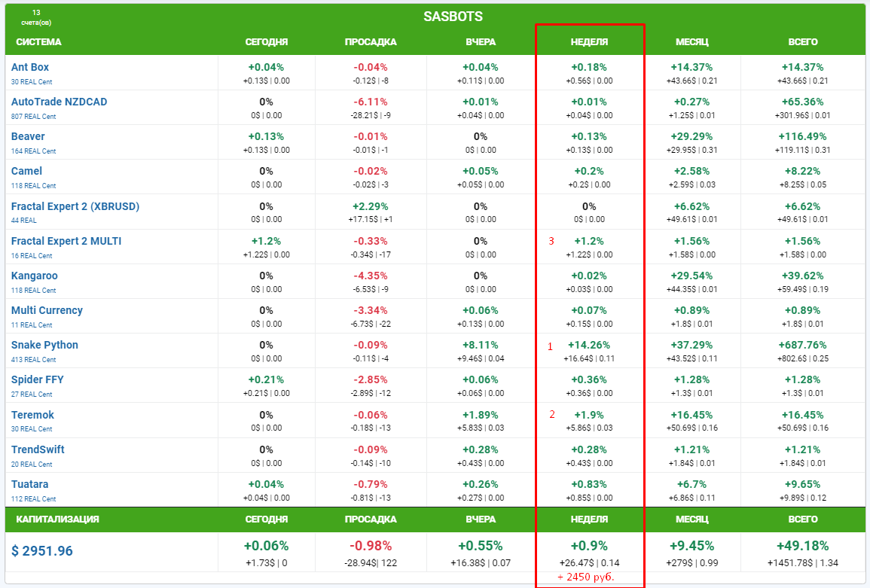The image size is (870, 588).
Task: Open the Teremok system page
Action: (32, 415)
